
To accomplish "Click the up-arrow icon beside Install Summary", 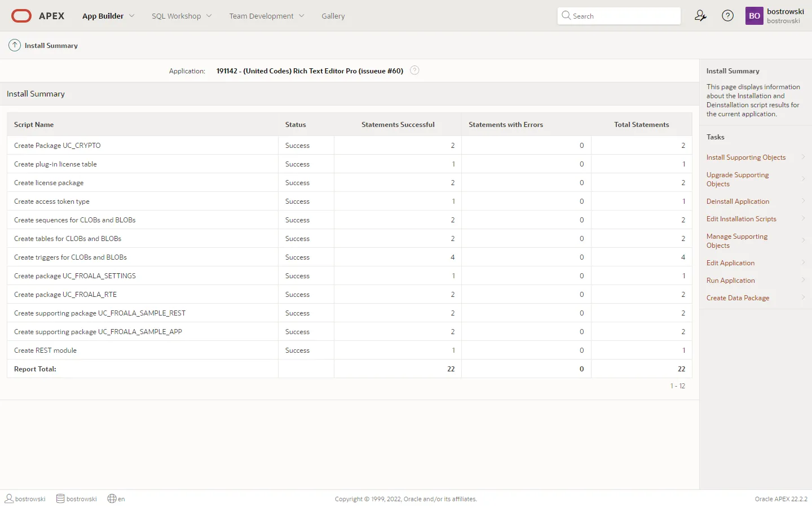I will point(15,45).
